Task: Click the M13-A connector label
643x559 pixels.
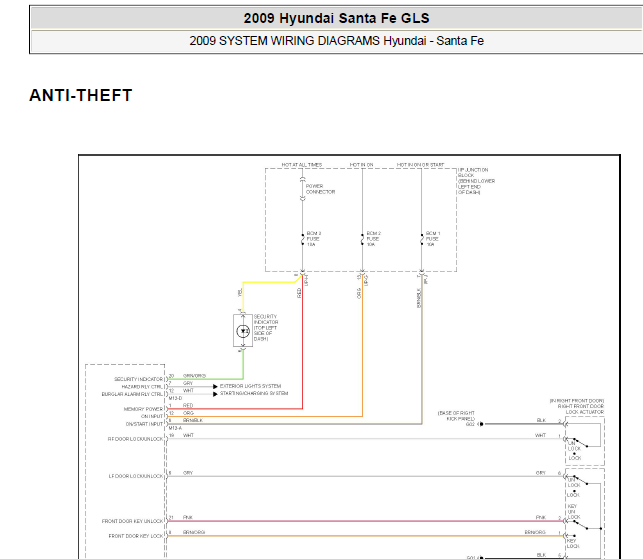Action: pos(175,428)
